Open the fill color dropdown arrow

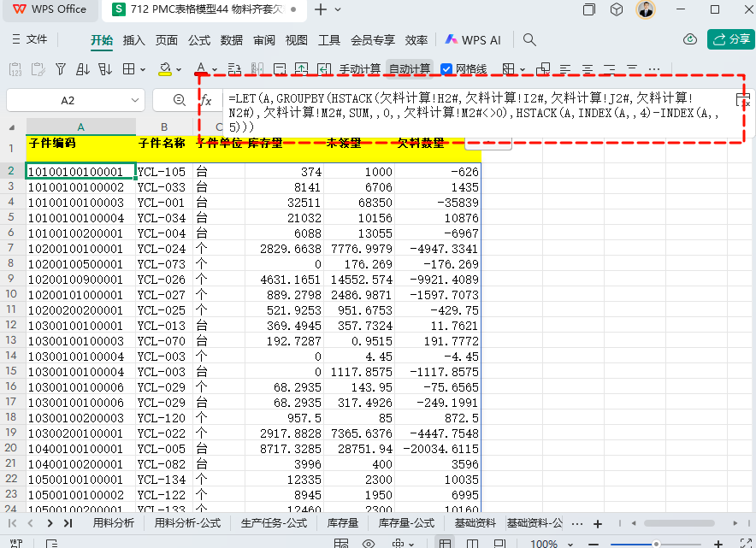(179, 70)
